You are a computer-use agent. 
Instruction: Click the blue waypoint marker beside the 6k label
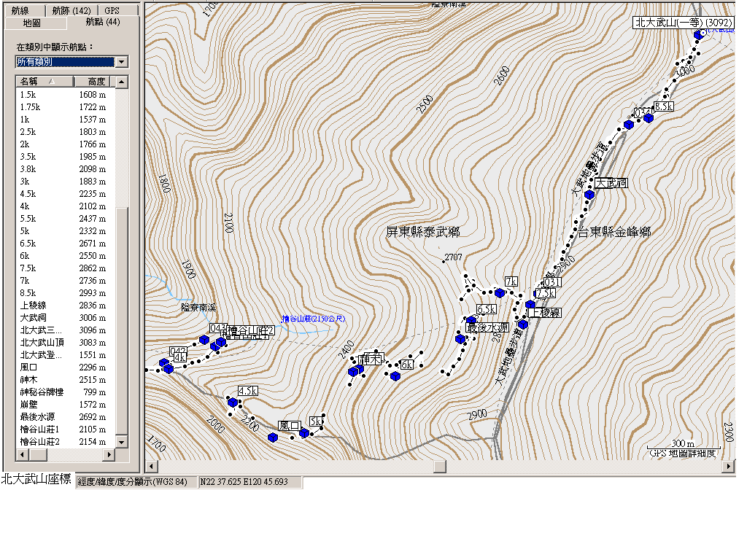point(395,376)
